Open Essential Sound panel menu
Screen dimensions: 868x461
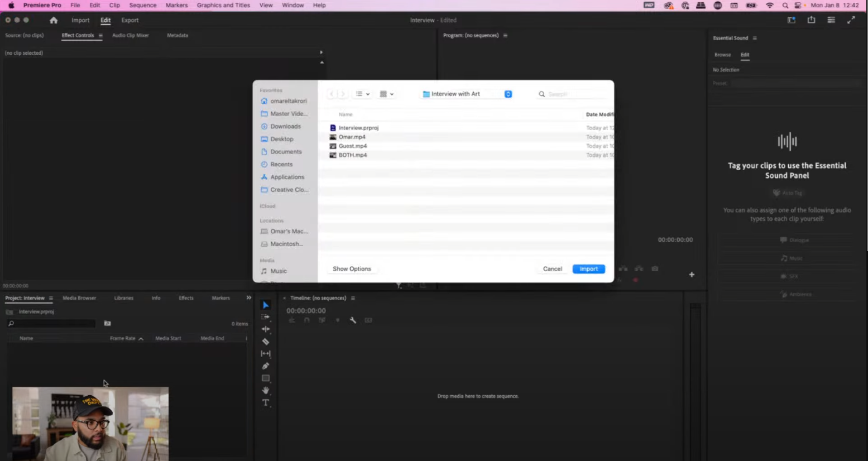pos(755,39)
